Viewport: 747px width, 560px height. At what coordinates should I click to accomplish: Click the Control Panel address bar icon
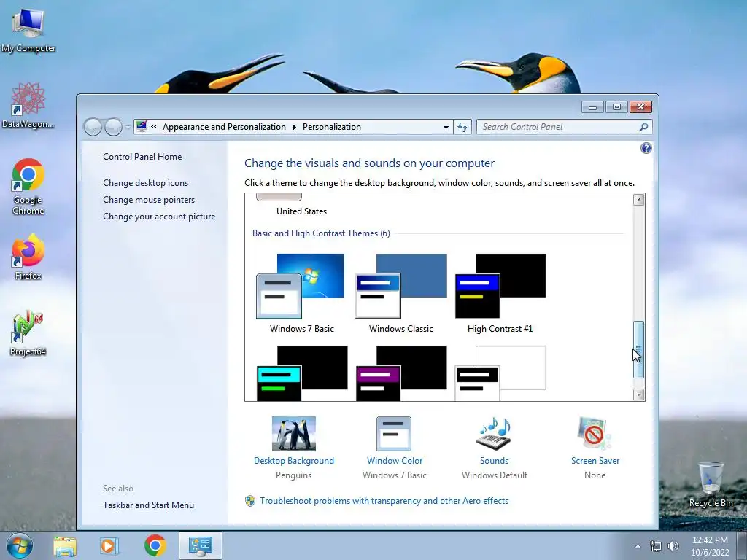142,127
